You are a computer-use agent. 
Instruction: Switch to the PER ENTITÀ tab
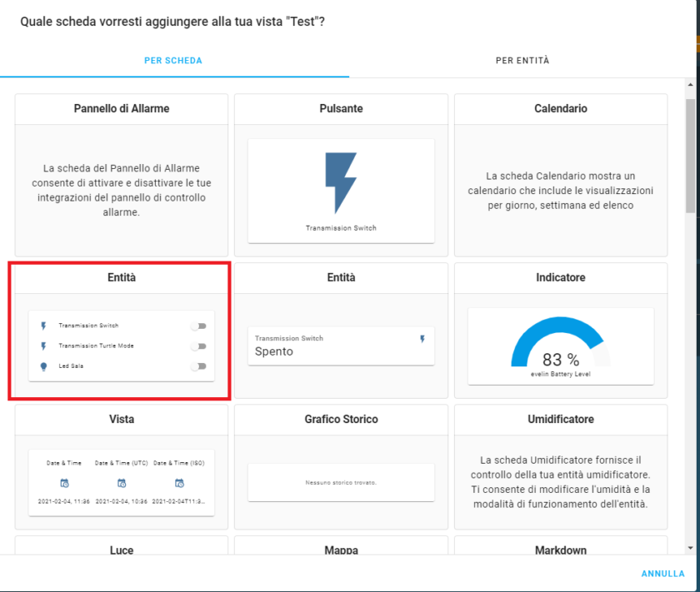click(522, 61)
